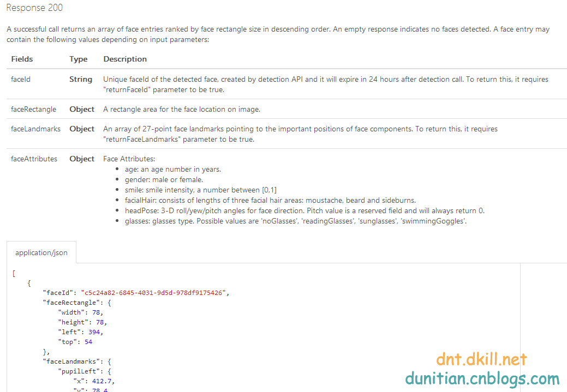Click the Response 200 heading
This screenshot has height=392, width=567.
point(34,8)
